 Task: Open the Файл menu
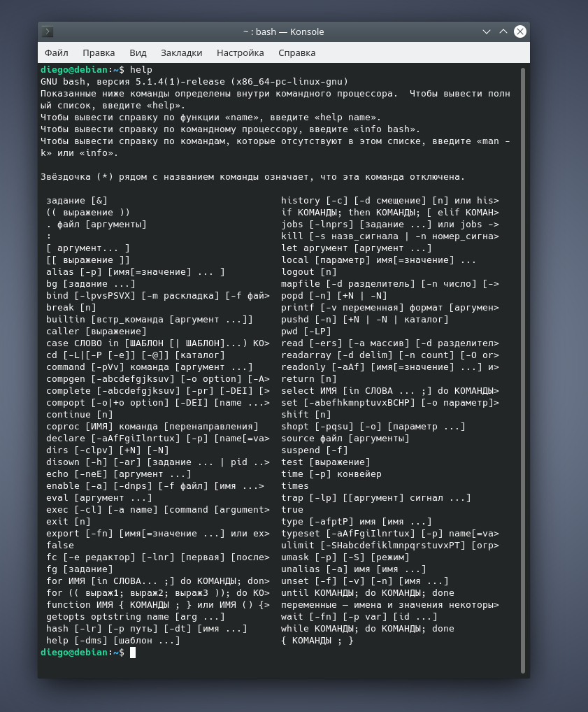click(x=56, y=52)
